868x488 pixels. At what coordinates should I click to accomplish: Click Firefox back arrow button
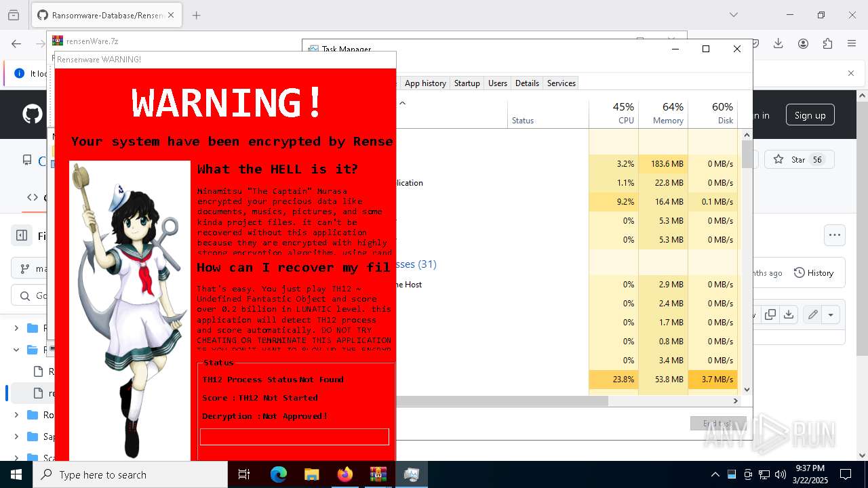16,43
